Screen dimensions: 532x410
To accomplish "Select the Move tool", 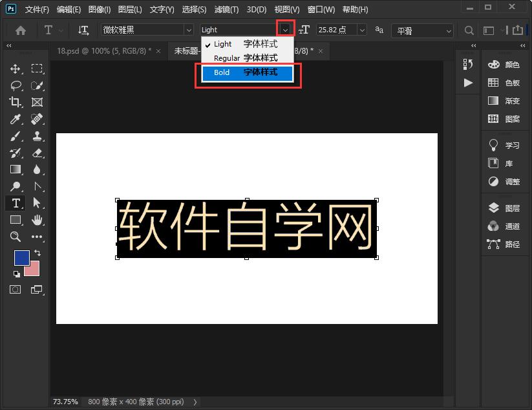I will click(x=15, y=69).
